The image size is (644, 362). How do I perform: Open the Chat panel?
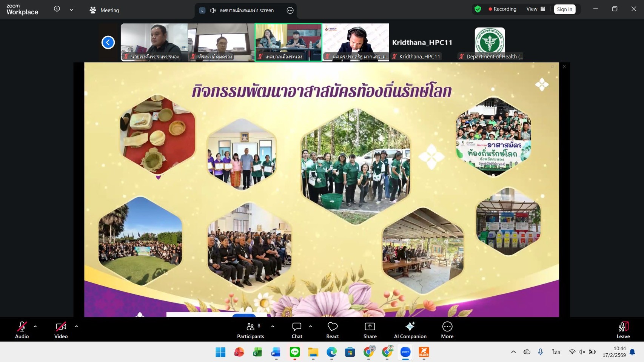pyautogui.click(x=297, y=330)
